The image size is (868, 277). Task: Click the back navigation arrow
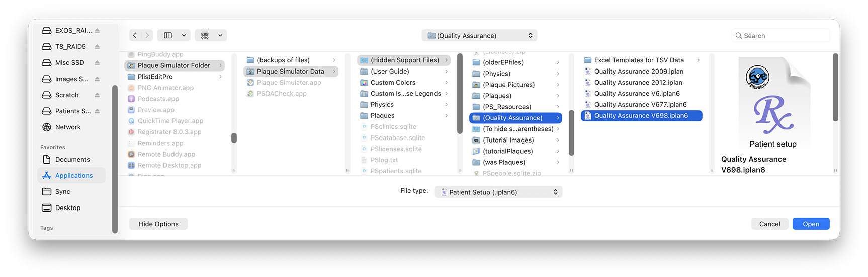pos(135,35)
